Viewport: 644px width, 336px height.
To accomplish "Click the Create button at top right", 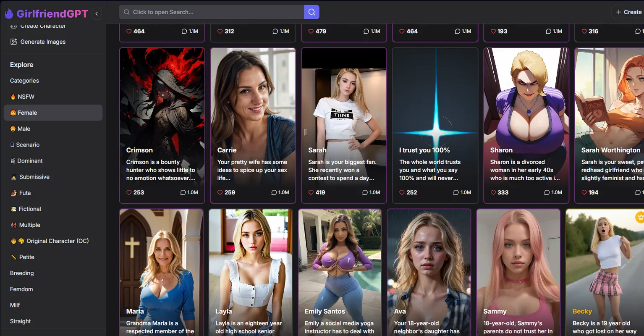I will coord(628,12).
